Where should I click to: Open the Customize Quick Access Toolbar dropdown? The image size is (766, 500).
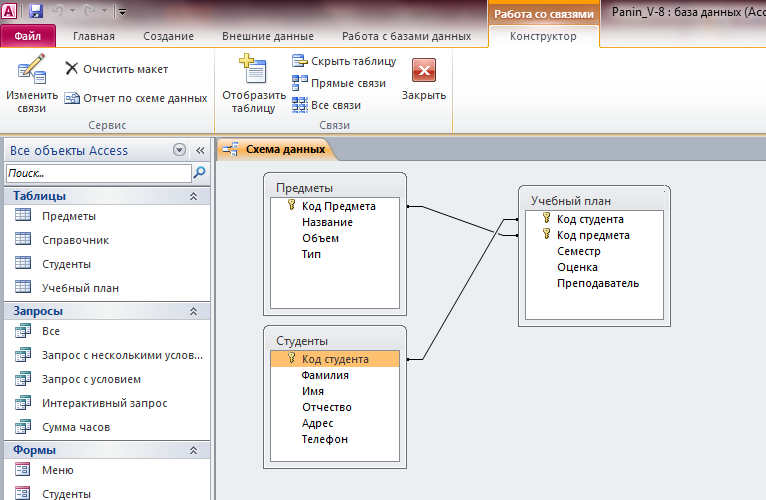(122, 12)
